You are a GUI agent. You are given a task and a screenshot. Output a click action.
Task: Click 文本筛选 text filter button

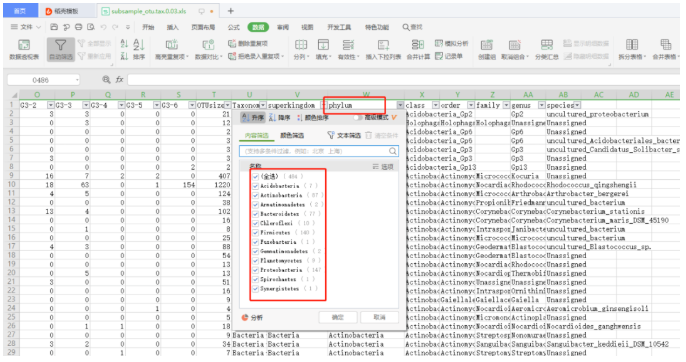coord(344,135)
